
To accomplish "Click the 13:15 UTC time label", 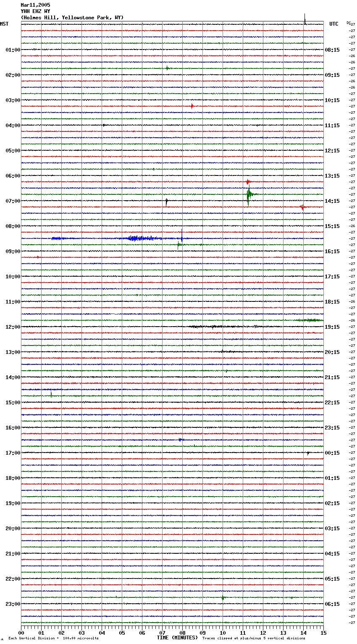I will tap(332, 176).
